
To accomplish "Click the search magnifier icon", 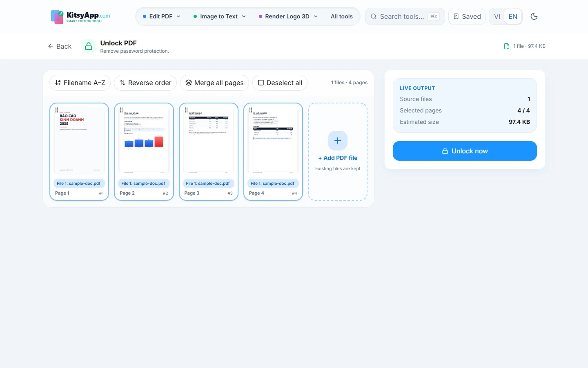I will click(374, 16).
